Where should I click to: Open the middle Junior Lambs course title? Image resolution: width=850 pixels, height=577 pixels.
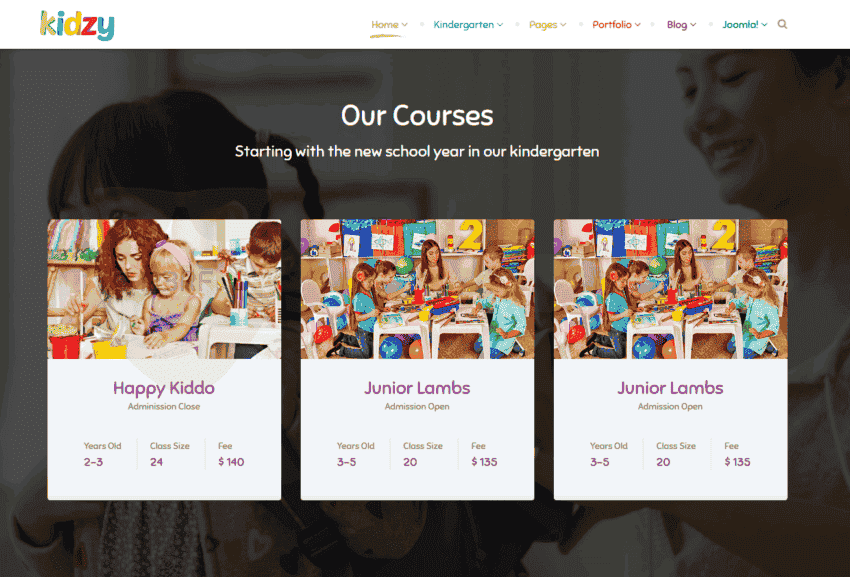click(x=417, y=388)
